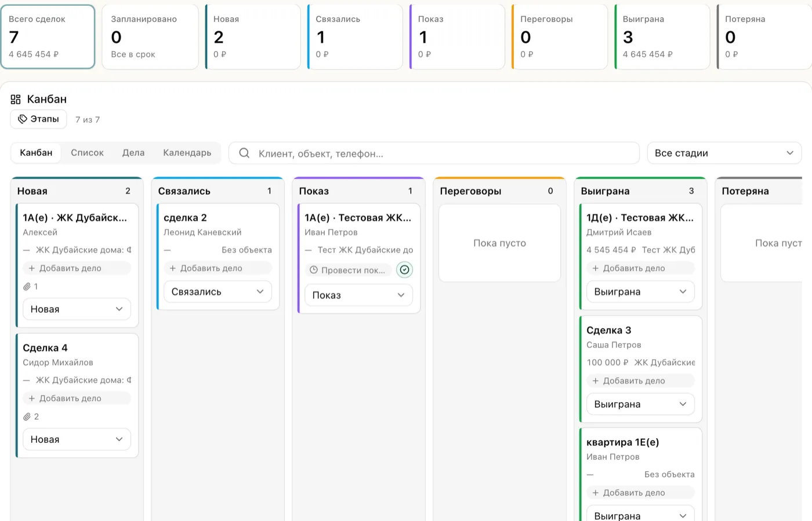812x521 pixels.
Task: Open the Сделка 3 deal title
Action: click(609, 330)
